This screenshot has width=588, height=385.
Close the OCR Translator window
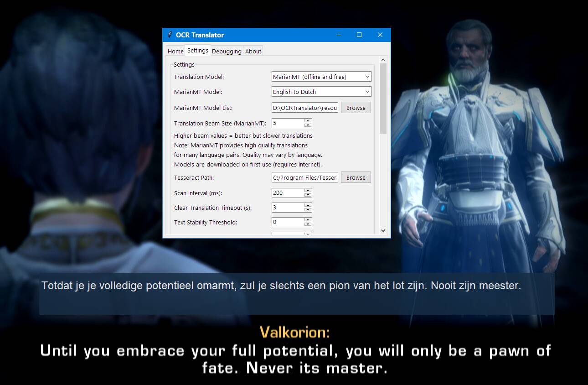click(x=380, y=35)
